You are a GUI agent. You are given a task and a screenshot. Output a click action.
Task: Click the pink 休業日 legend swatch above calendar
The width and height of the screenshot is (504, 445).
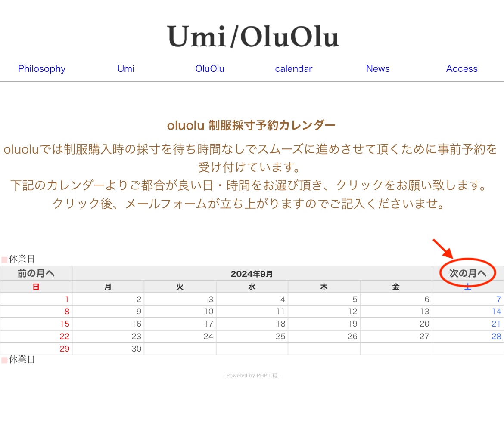pos(4,260)
